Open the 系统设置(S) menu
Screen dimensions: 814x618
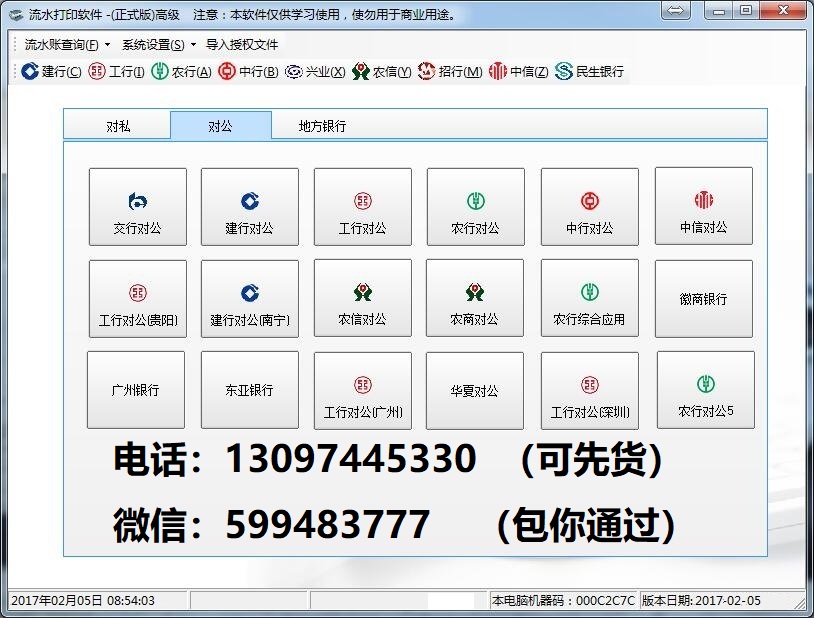coord(153,45)
